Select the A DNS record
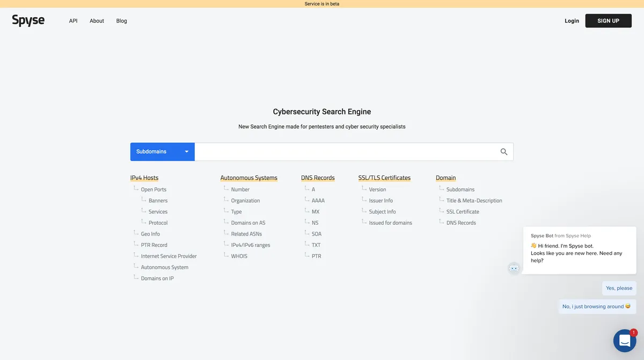Screen dimensions: 644x360 tap(313, 189)
